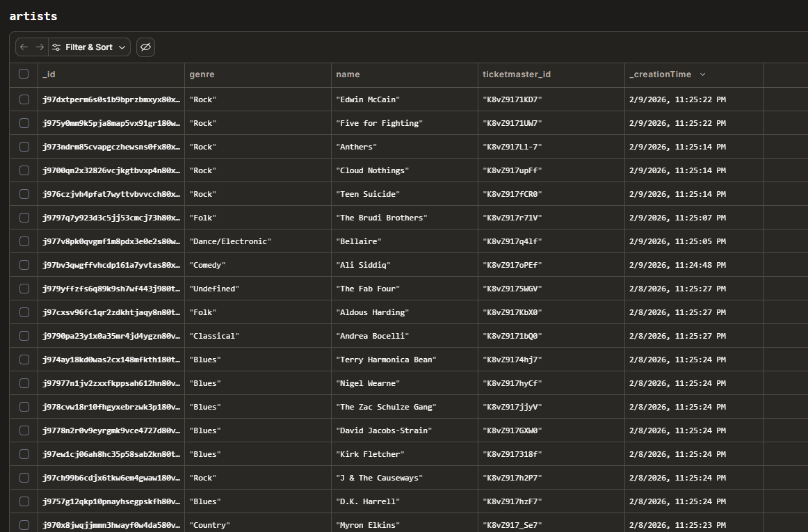Select the Bellaire row checkbox

pos(24,241)
